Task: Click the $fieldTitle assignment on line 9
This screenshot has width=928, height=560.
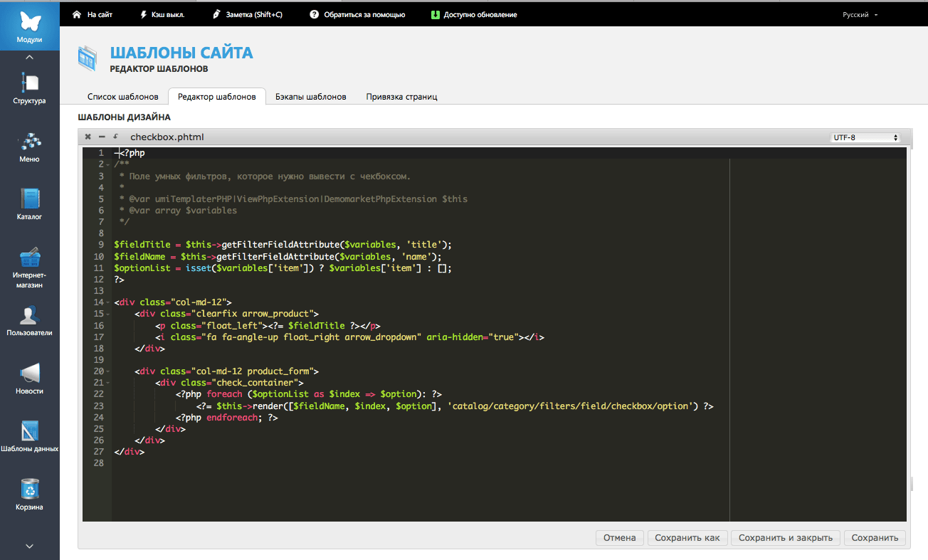Action: coord(283,245)
